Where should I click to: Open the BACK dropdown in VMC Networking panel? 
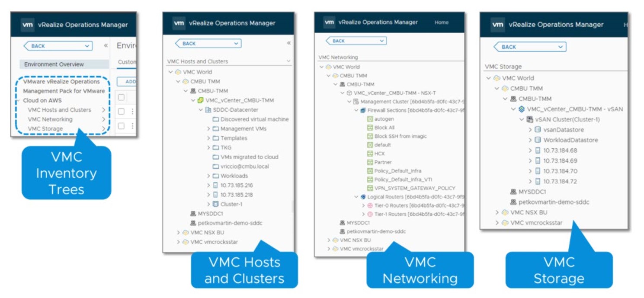click(x=381, y=41)
